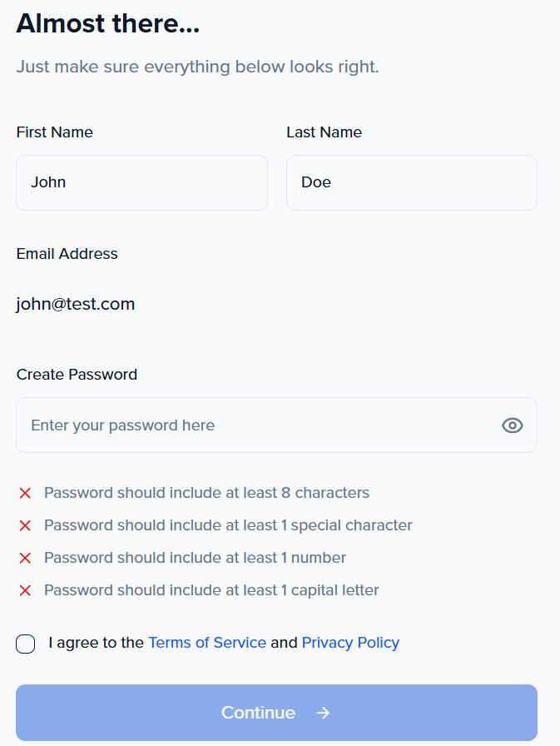
Task: Click the red X beside 1 number rule
Action: pyautogui.click(x=25, y=558)
